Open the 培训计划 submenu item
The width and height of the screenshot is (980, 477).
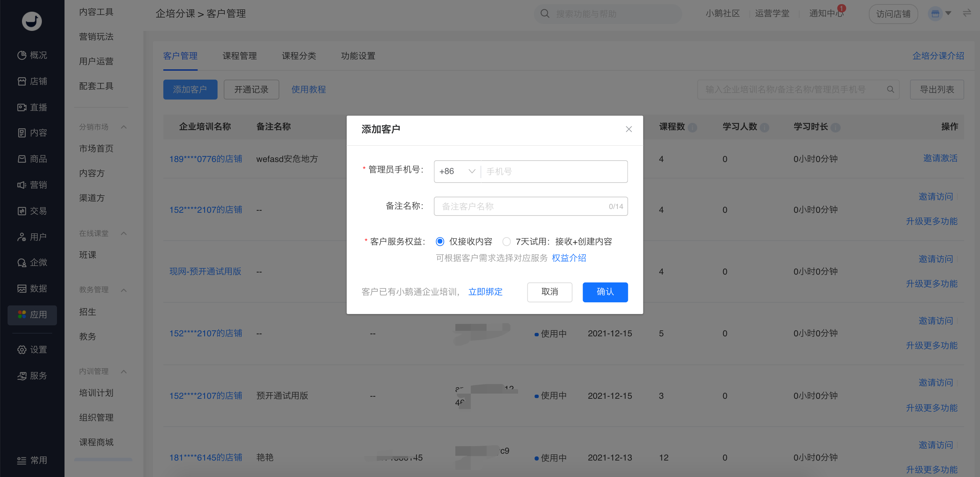tap(96, 393)
